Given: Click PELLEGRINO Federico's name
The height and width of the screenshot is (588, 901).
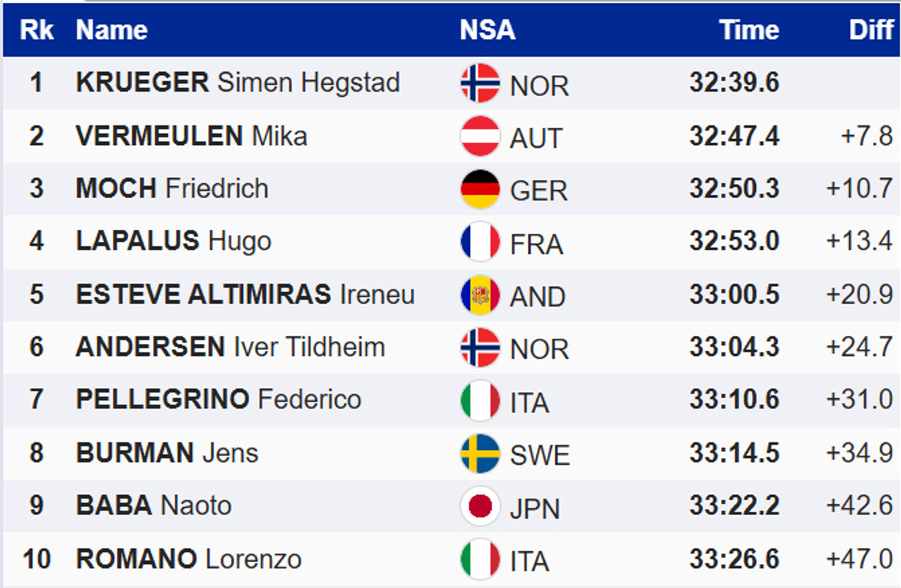Looking at the screenshot, I should click(218, 400).
